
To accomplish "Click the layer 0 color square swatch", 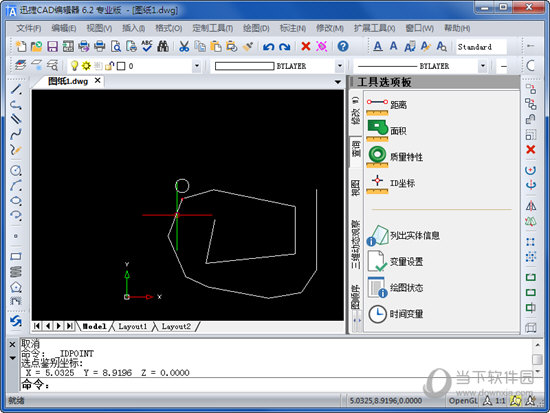I will [x=121, y=66].
